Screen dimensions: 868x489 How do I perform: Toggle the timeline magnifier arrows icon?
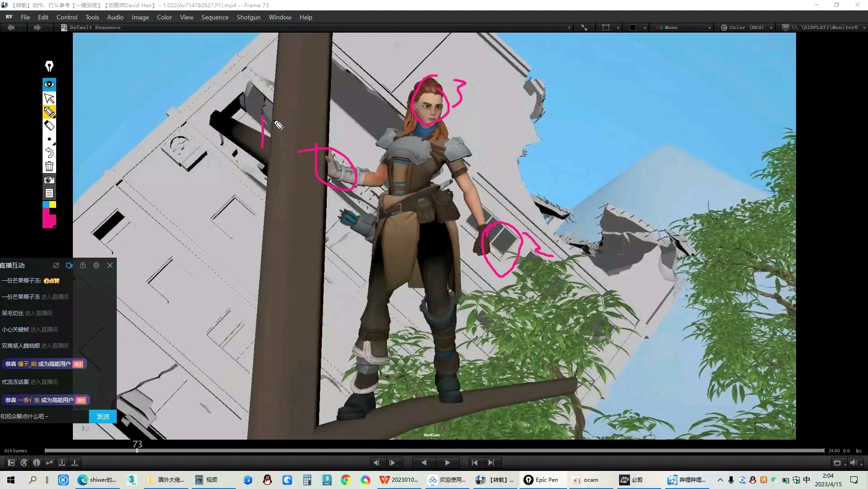point(49,463)
